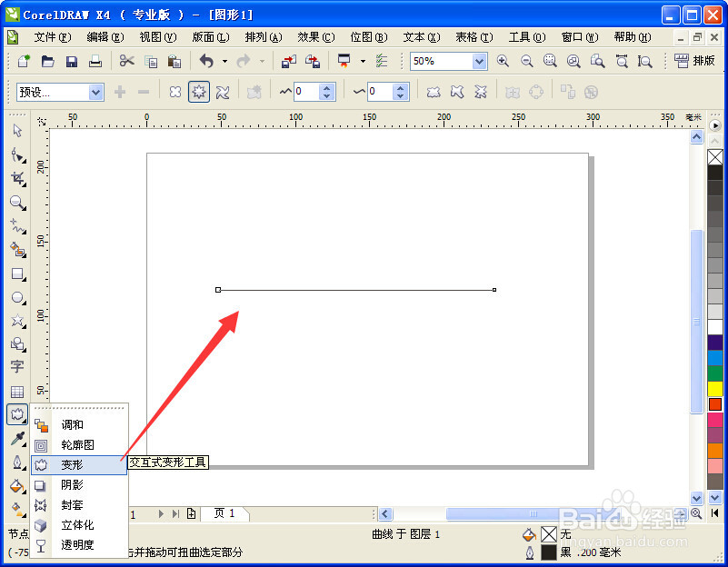Click the 排版 button
The width and height of the screenshot is (728, 567).
[694, 61]
